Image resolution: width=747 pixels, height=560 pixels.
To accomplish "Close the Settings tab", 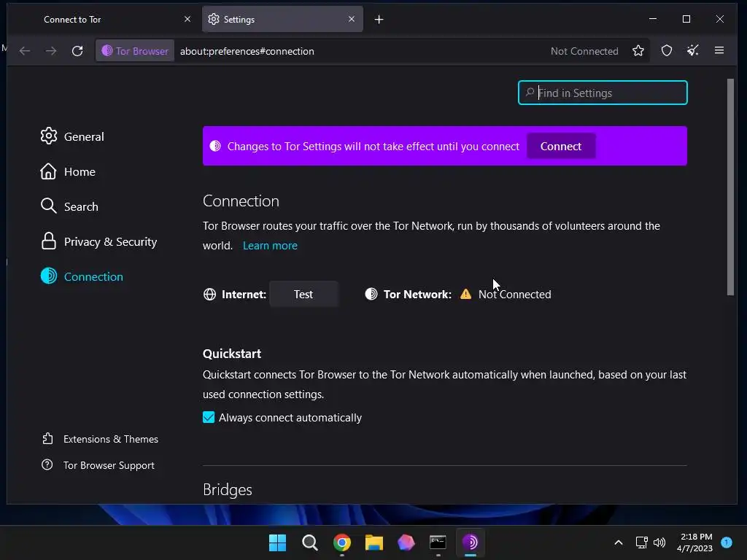I will pyautogui.click(x=352, y=19).
